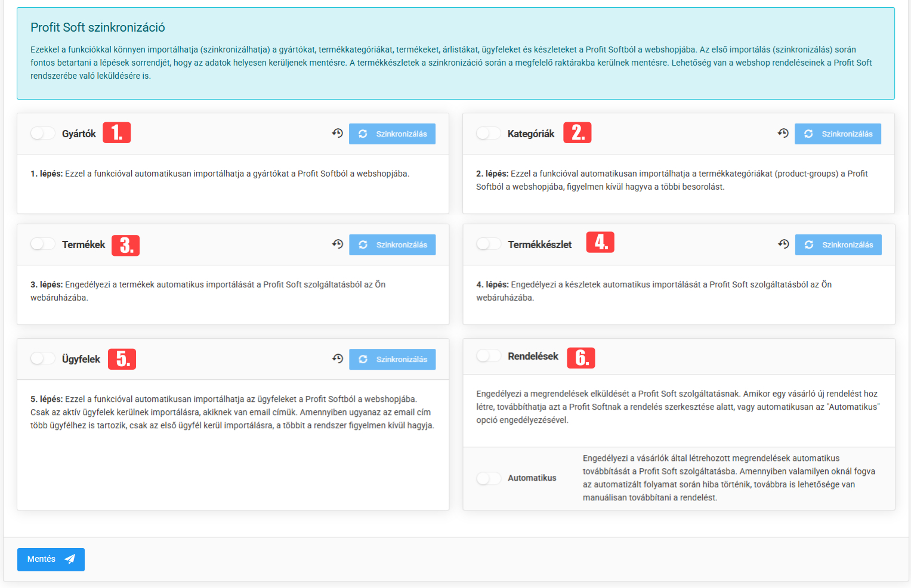Open sync history icon for Kategóriák
The image size is (911, 588).
click(x=783, y=133)
